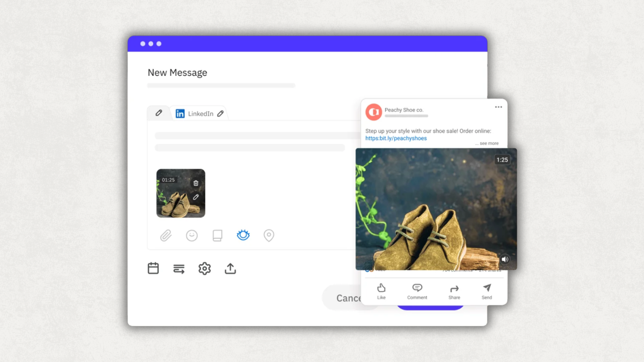Toggle the blue eye preview icon
The height and width of the screenshot is (362, 644).
243,235
